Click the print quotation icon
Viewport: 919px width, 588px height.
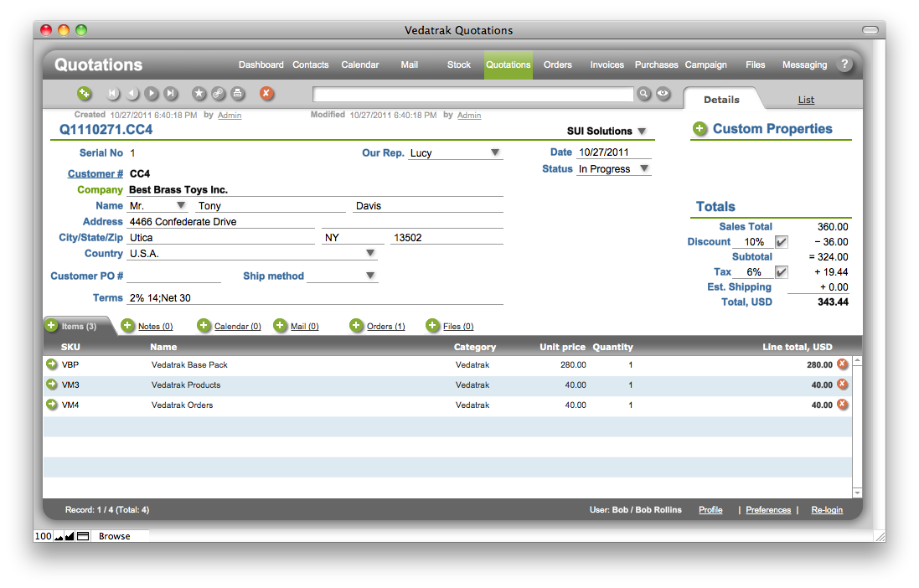pyautogui.click(x=238, y=94)
